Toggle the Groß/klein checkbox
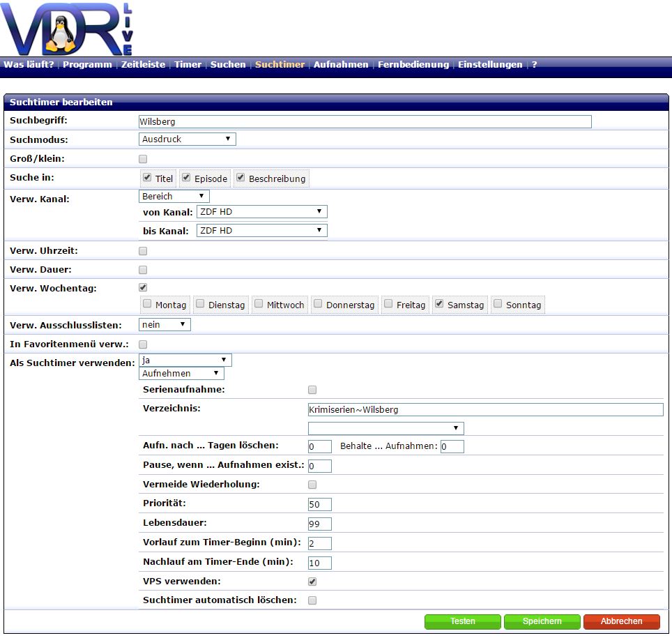 (143, 159)
